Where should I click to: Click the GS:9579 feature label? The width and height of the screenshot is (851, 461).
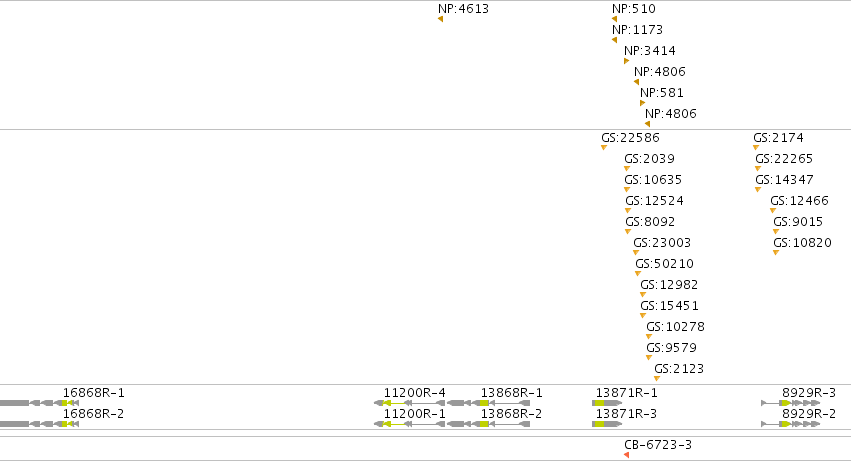671,348
